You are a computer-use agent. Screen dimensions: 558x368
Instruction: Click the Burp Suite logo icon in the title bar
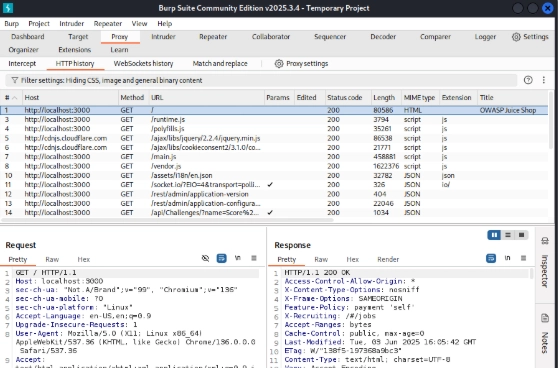pyautogui.click(x=8, y=8)
